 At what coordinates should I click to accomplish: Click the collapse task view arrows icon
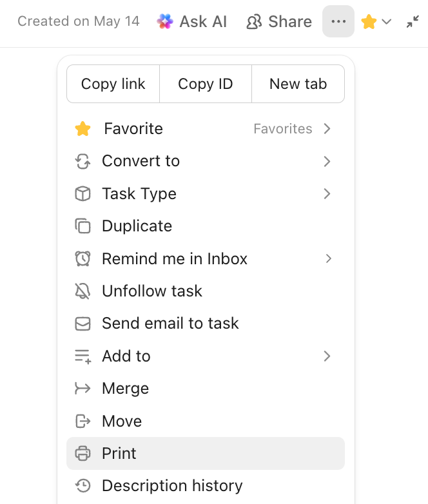(x=413, y=22)
